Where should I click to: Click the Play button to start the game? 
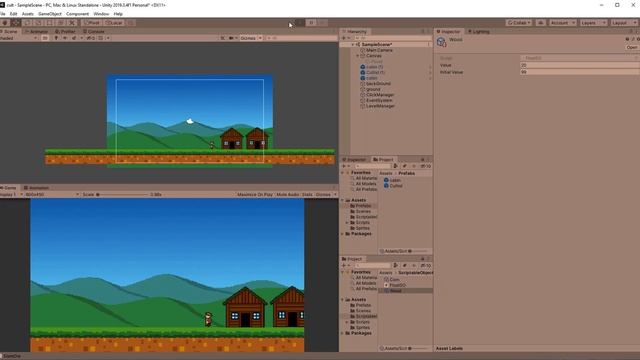300,23
